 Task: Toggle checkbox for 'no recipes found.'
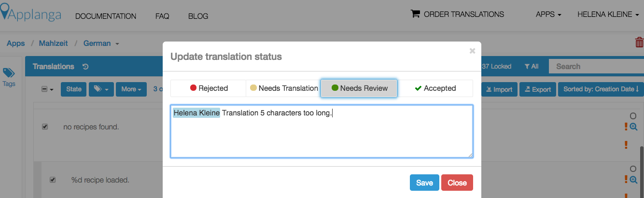tap(45, 127)
